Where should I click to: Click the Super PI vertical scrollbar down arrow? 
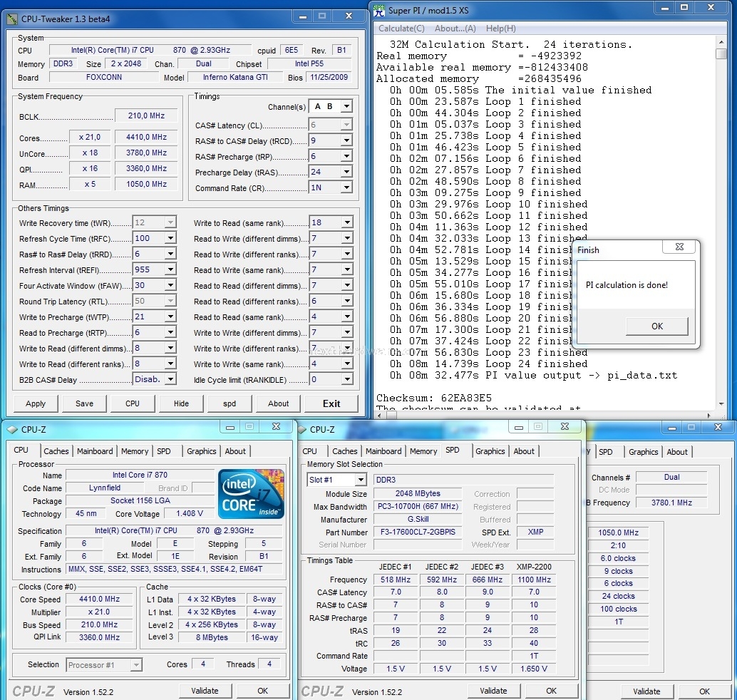[721, 404]
